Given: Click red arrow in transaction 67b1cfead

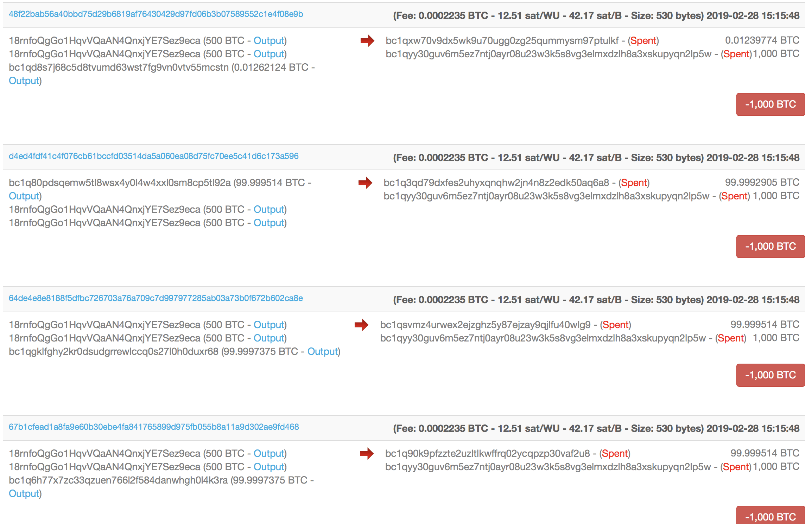Looking at the screenshot, I should click(x=367, y=453).
